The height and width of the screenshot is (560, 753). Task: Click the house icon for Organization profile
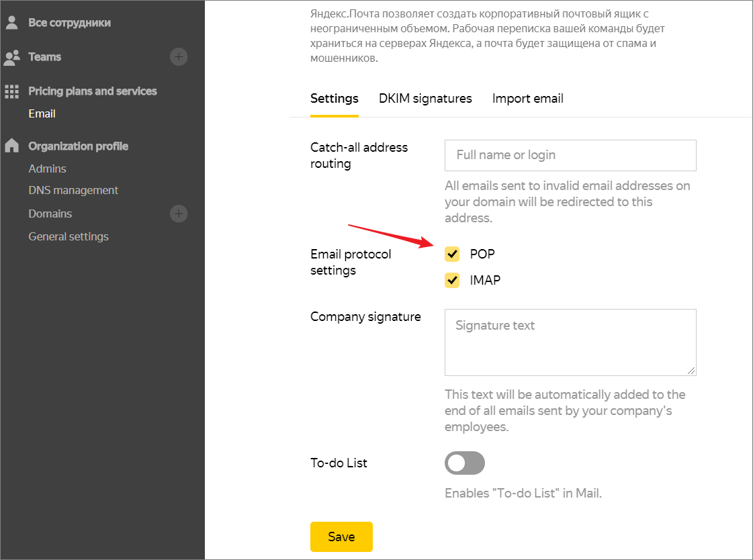pos(11,146)
